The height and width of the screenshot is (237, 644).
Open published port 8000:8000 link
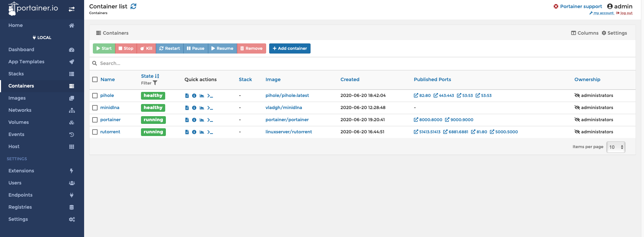[428, 120]
